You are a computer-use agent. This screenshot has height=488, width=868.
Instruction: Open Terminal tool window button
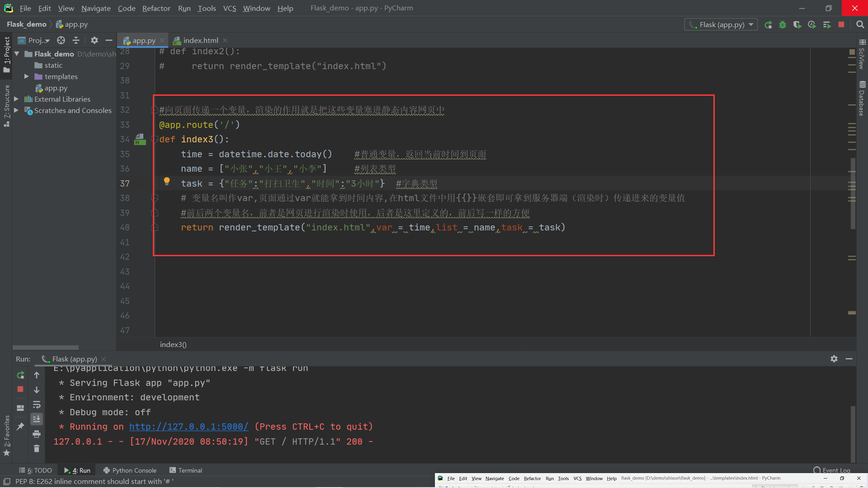[185, 470]
